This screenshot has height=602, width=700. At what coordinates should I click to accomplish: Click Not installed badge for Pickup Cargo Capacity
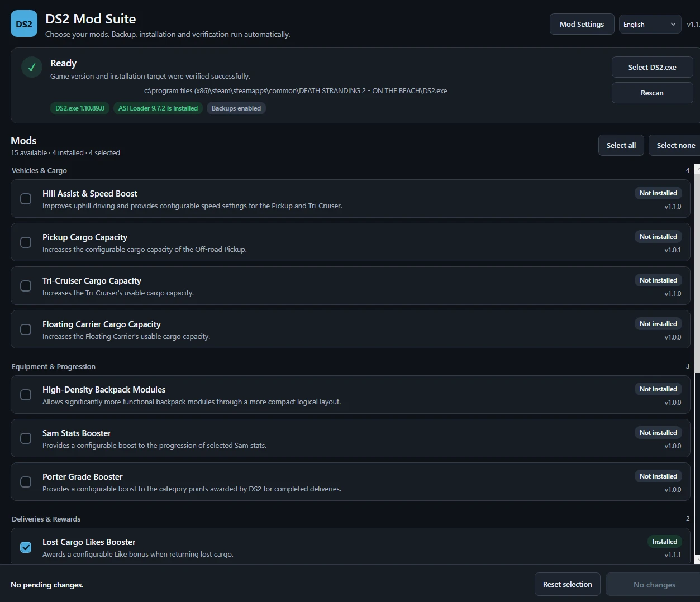(x=658, y=237)
